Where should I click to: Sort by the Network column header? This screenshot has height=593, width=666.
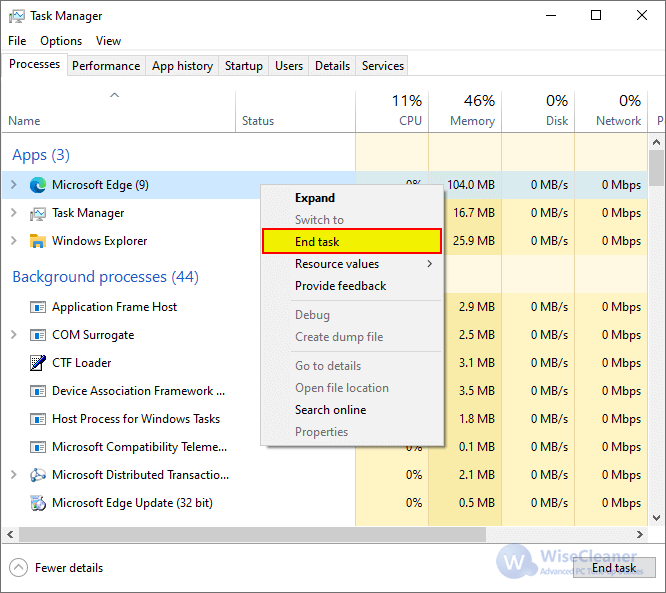click(611, 111)
